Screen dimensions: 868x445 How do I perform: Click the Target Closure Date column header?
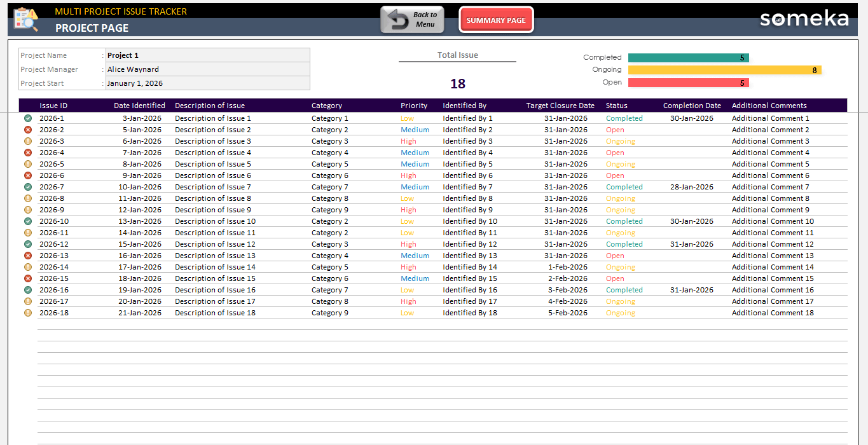[x=560, y=106]
